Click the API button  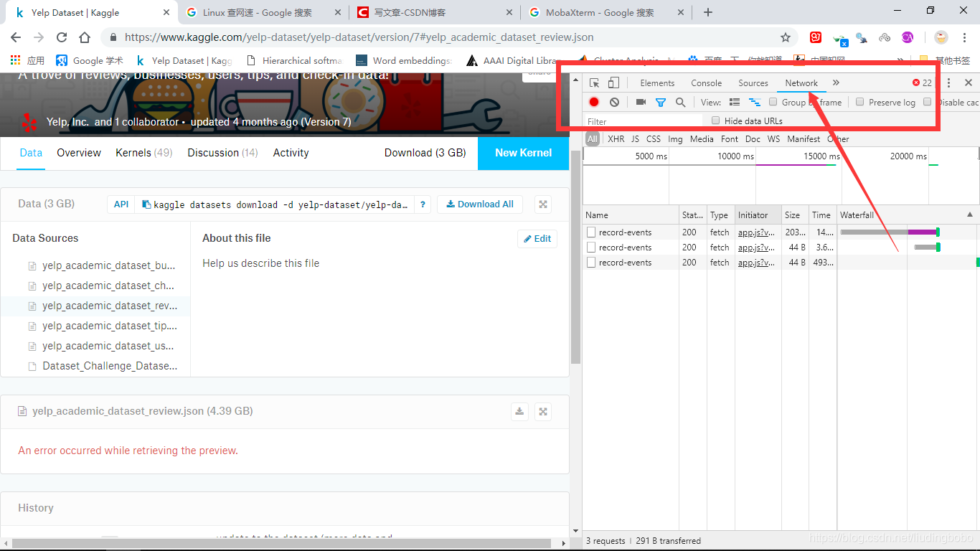[x=121, y=204]
